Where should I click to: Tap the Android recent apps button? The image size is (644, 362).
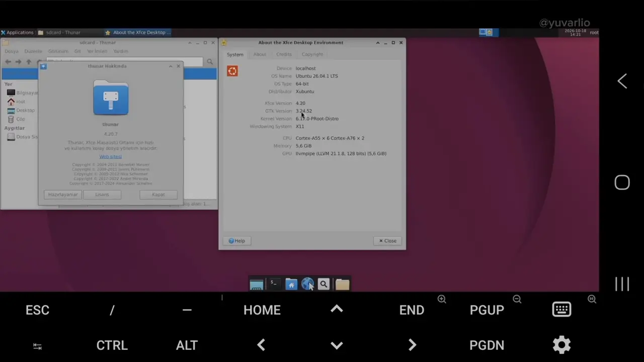tap(622, 284)
